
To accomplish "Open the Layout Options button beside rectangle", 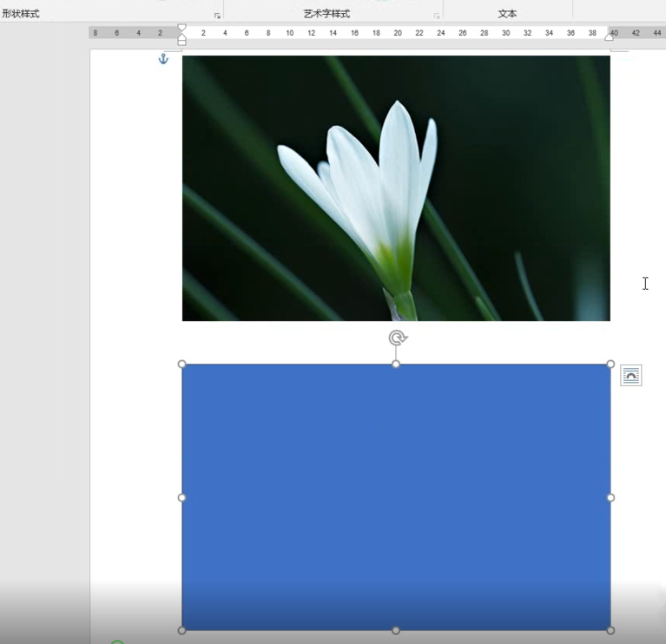I will [x=631, y=376].
